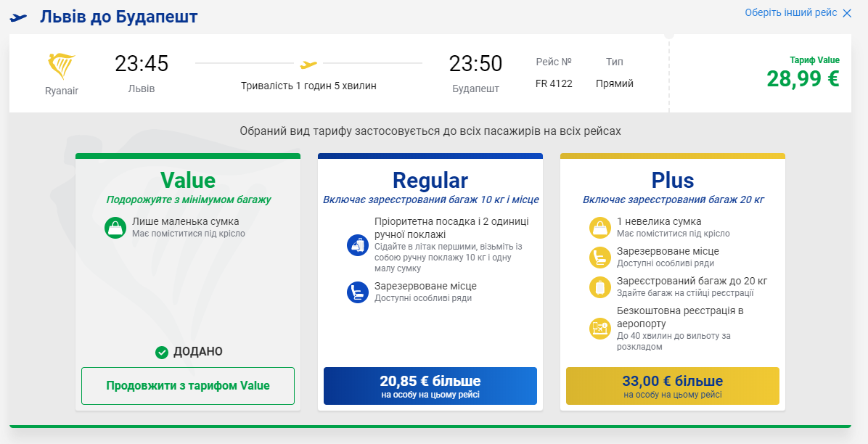This screenshot has width=868, height=444.
Task: Click the yellow suitcase icon for 20 kg baggage
Action: pos(600,287)
